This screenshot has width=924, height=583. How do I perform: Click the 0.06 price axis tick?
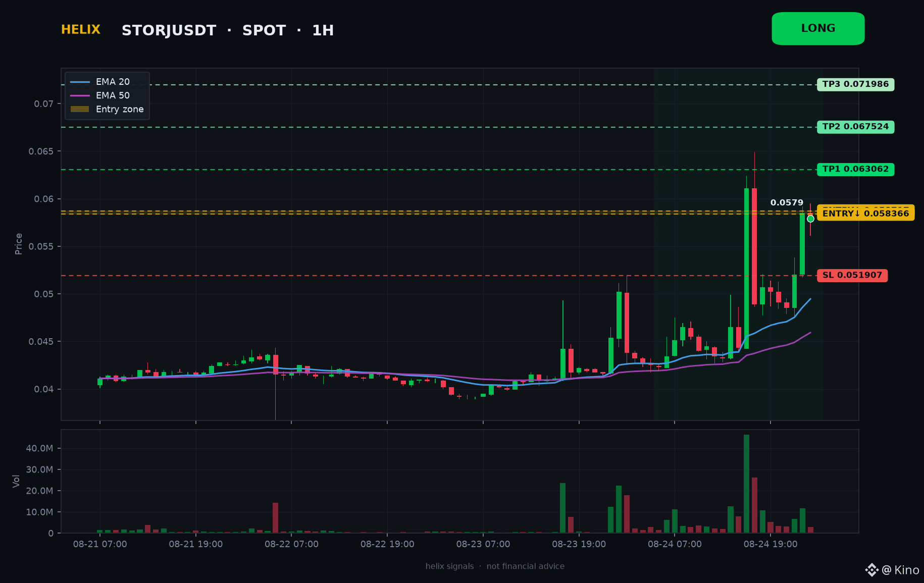[x=44, y=199]
